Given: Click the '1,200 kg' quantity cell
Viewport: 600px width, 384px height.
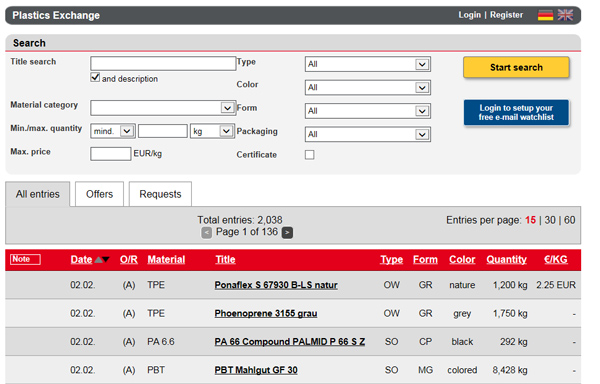Looking at the screenshot, I should click(510, 285).
